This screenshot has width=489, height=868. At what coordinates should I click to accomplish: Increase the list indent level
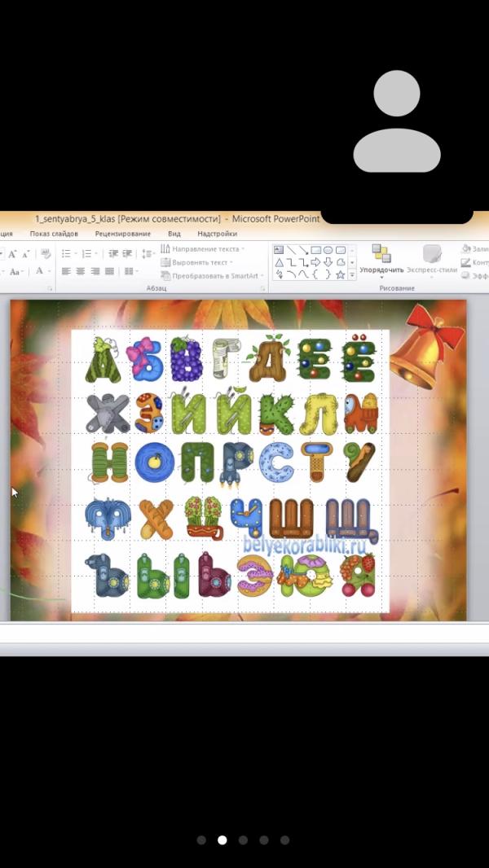(127, 253)
